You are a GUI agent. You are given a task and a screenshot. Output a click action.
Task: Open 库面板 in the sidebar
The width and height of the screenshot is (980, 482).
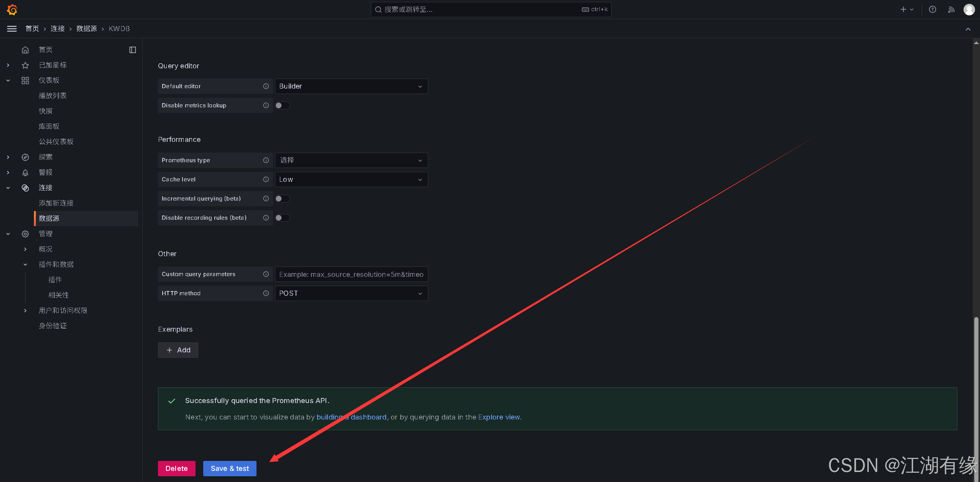49,127
